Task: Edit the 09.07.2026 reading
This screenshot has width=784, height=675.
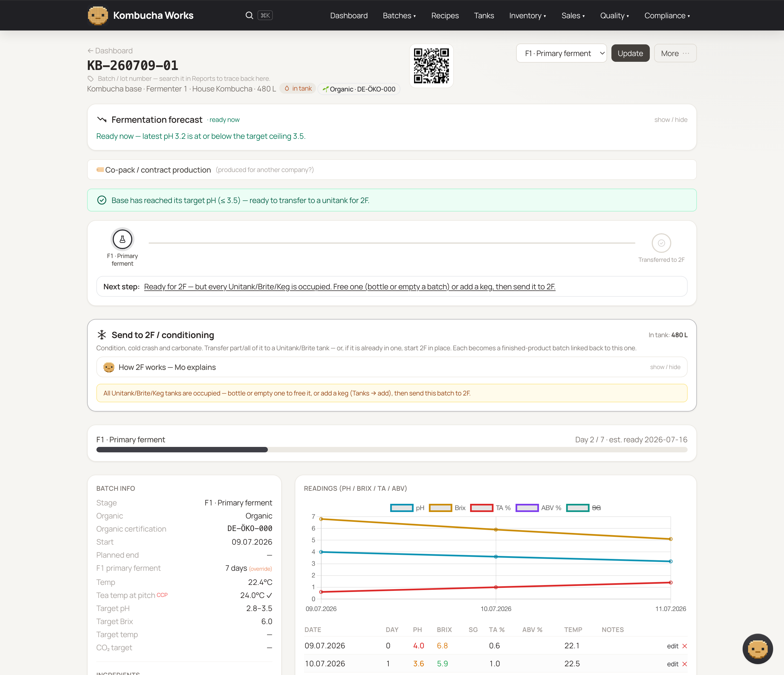Action: (672, 646)
